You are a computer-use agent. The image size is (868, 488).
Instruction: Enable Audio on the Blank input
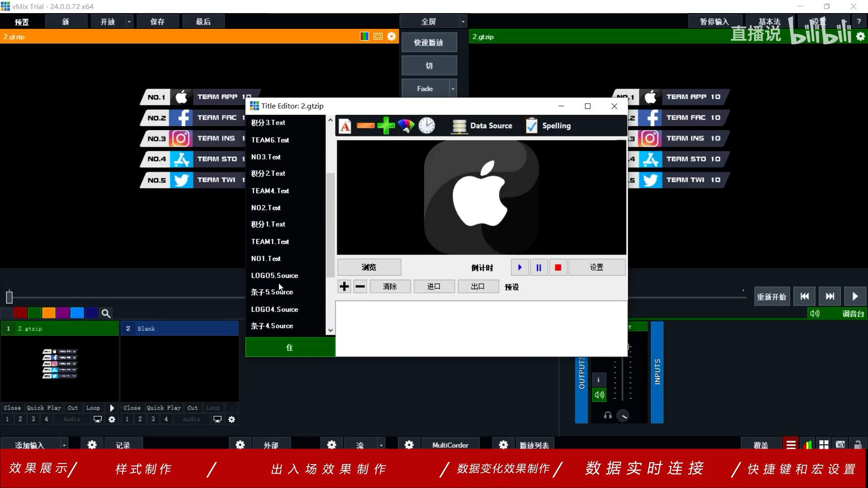coord(191,419)
